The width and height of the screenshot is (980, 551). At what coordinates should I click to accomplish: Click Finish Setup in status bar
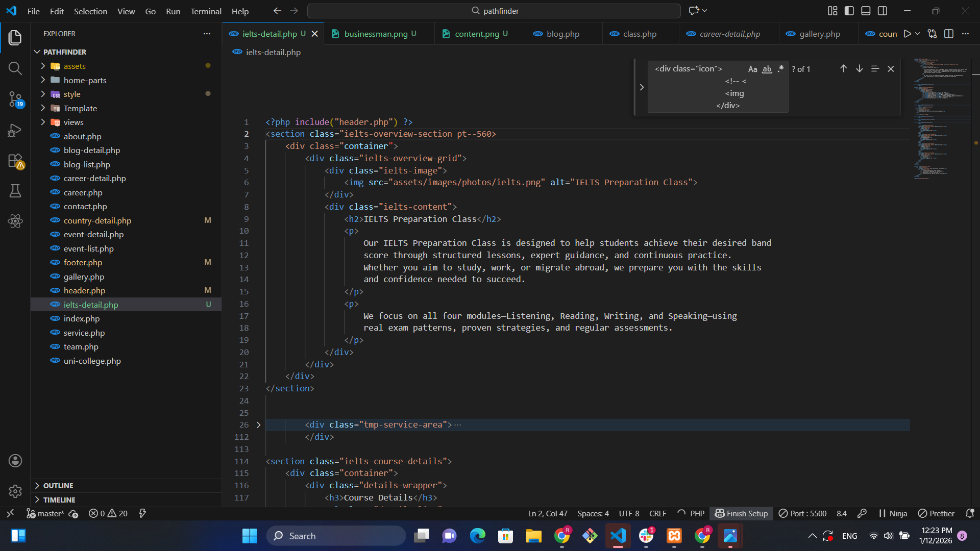pos(741,513)
